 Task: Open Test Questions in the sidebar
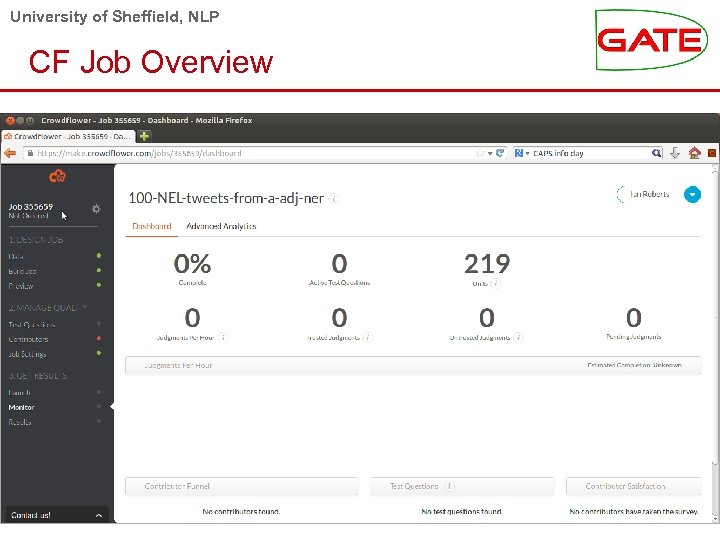point(31,324)
